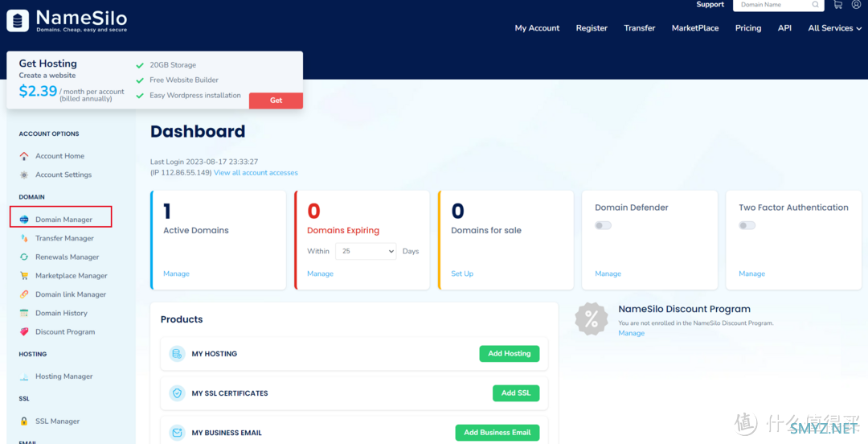The width and height of the screenshot is (868, 444).
Task: Click Manage under Domain Defender
Action: 608,273
